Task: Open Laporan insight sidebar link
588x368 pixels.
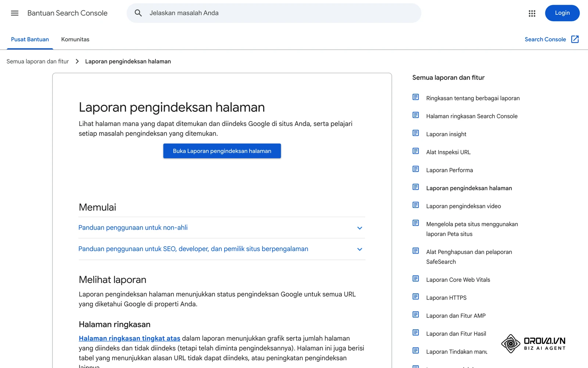Action: [446, 134]
